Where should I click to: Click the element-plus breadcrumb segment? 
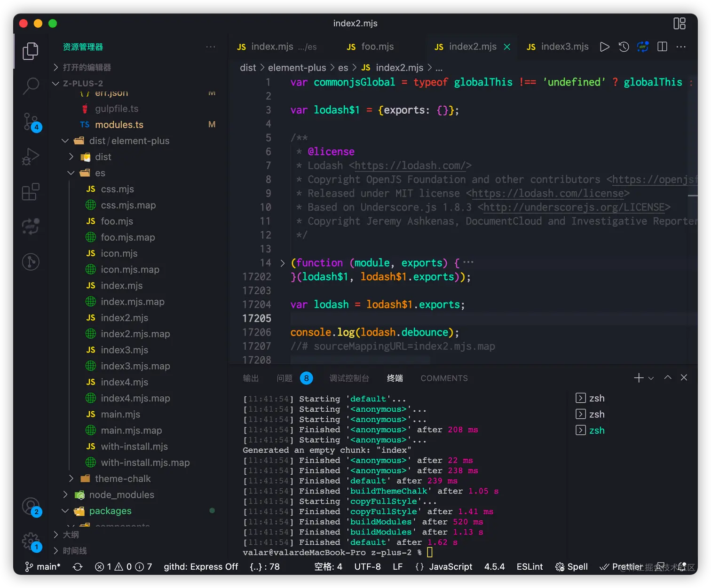click(x=297, y=68)
